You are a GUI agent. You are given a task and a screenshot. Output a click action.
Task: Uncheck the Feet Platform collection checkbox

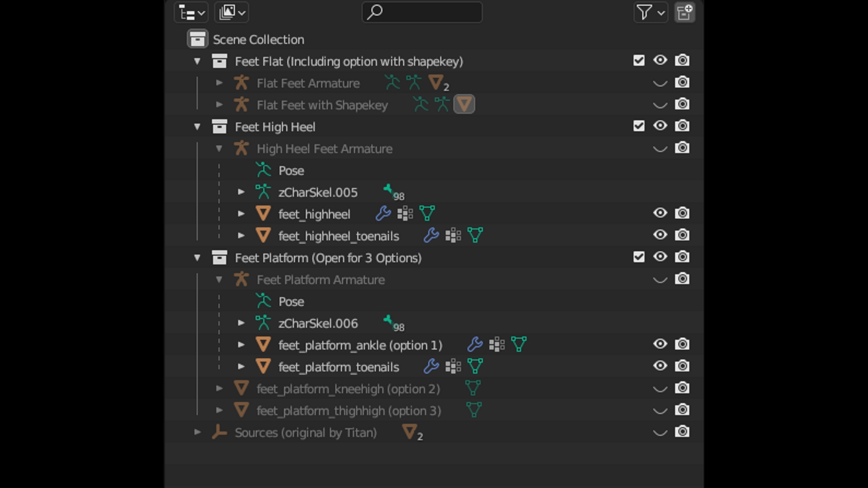pos(639,257)
